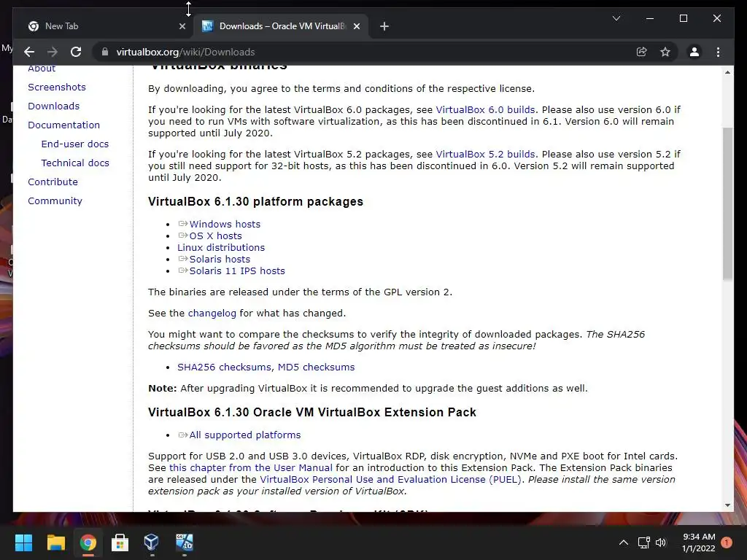747x560 pixels.
Task: Go to Downloads in the sidebar
Action: tap(53, 106)
